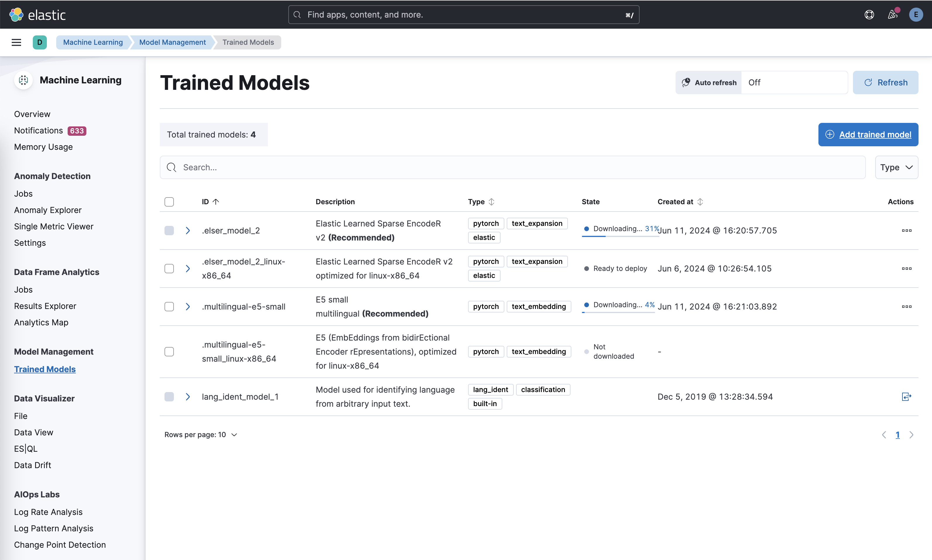Open ES|QL data visualizer
Viewport: 932px width, 560px height.
click(26, 449)
